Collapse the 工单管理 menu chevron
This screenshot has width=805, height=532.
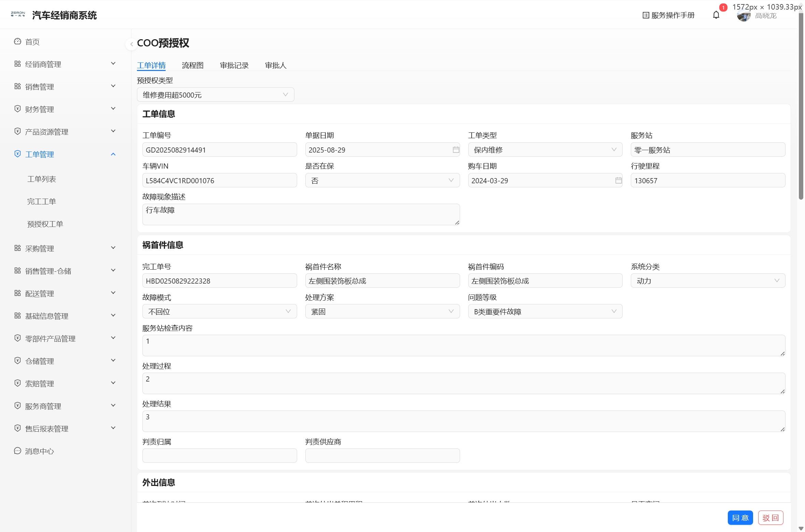tap(113, 154)
